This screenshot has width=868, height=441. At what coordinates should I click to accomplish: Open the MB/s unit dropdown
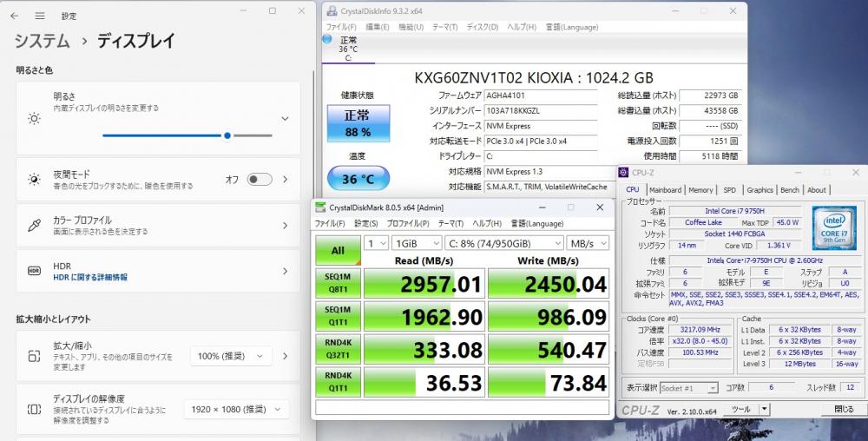pos(588,243)
